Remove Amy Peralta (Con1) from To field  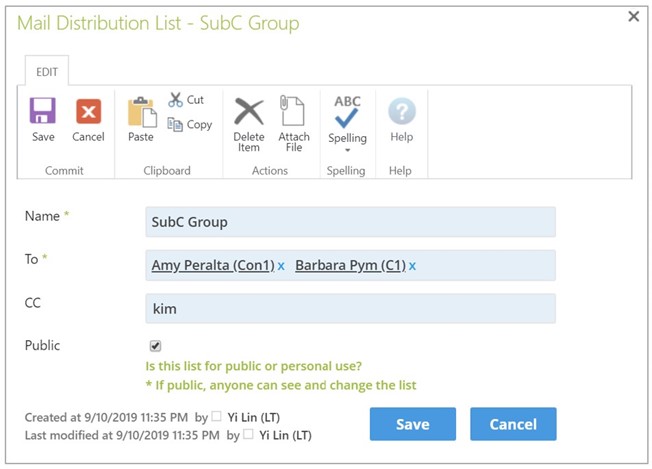[x=281, y=266]
